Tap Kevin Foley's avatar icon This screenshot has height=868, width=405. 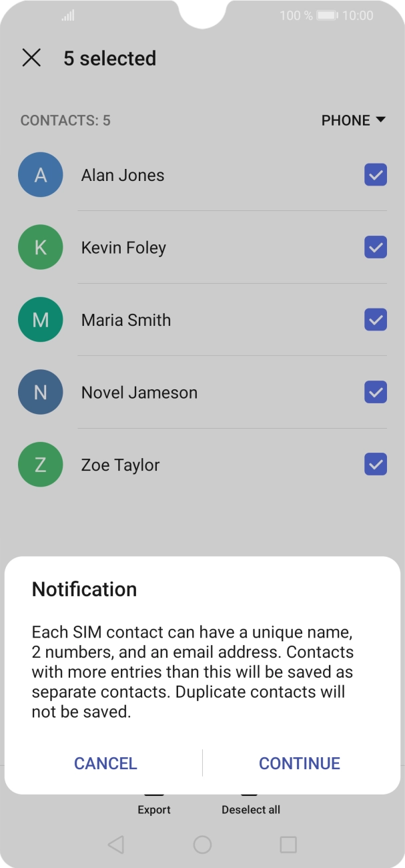41,248
